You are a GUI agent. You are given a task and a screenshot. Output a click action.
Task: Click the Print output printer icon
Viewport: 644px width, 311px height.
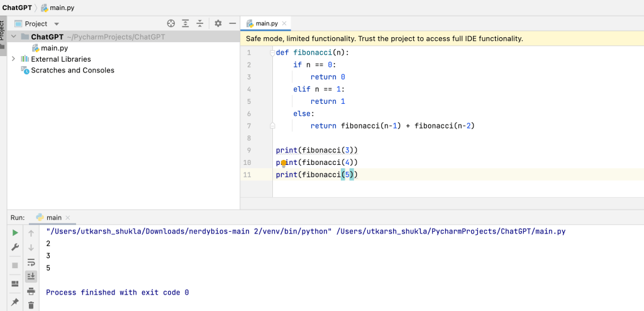[31, 291]
